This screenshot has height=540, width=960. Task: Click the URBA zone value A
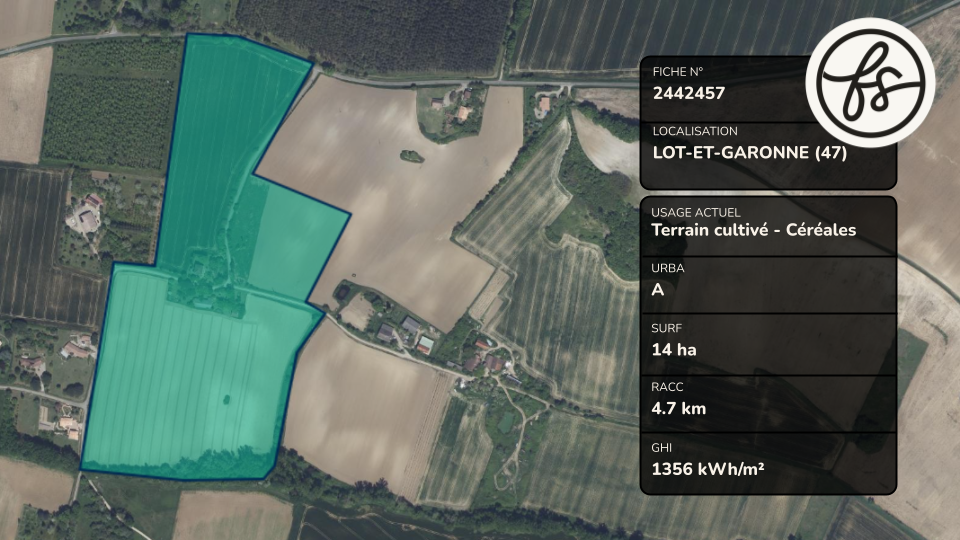[x=658, y=289]
